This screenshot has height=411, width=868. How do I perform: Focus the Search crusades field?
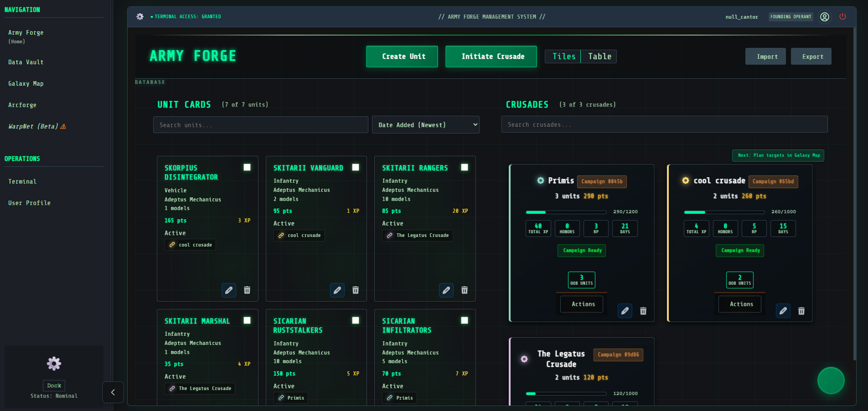coord(665,124)
